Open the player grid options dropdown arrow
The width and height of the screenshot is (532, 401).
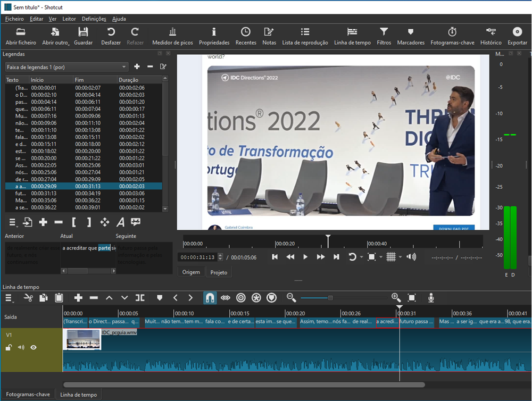pyautogui.click(x=401, y=257)
